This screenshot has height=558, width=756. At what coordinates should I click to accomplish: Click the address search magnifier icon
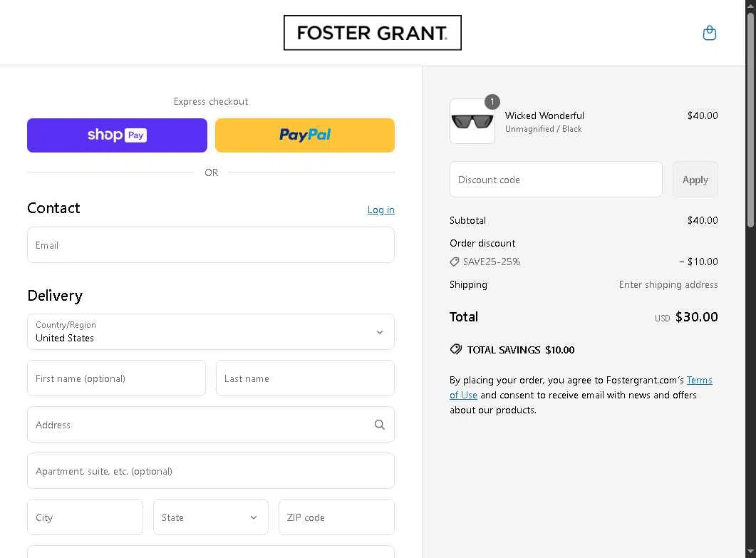tap(380, 425)
